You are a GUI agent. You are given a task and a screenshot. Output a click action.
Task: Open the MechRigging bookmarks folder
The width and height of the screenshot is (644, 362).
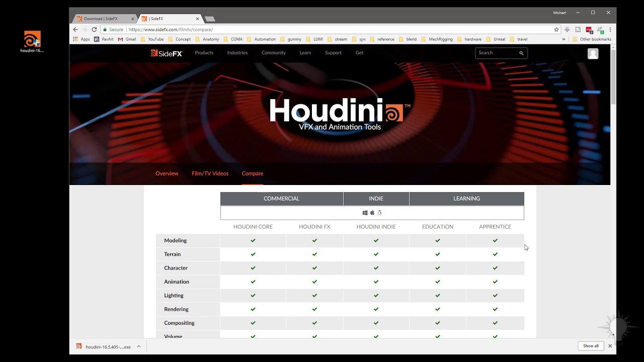click(x=437, y=39)
